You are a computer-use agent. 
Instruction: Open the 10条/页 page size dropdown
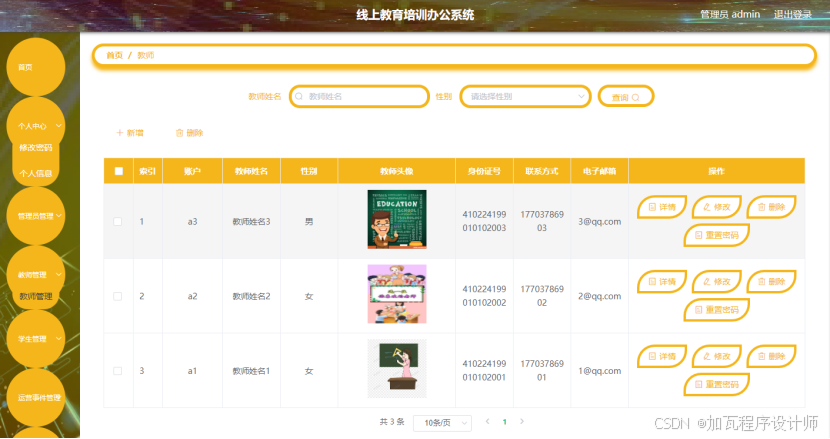442,423
